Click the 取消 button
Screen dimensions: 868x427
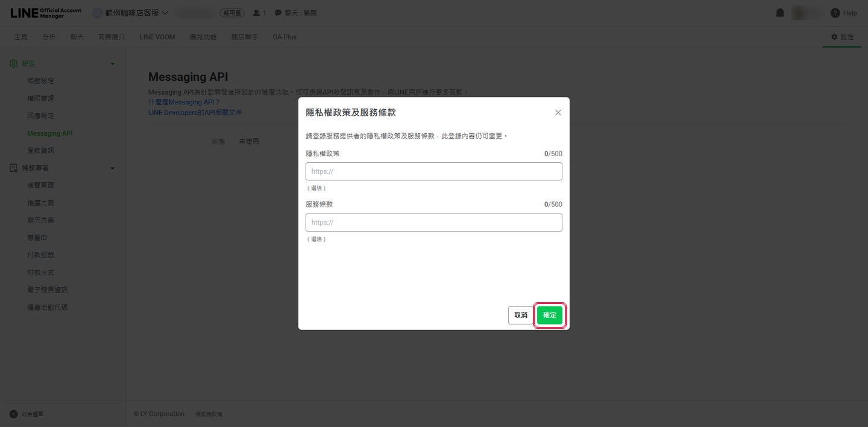pos(521,315)
